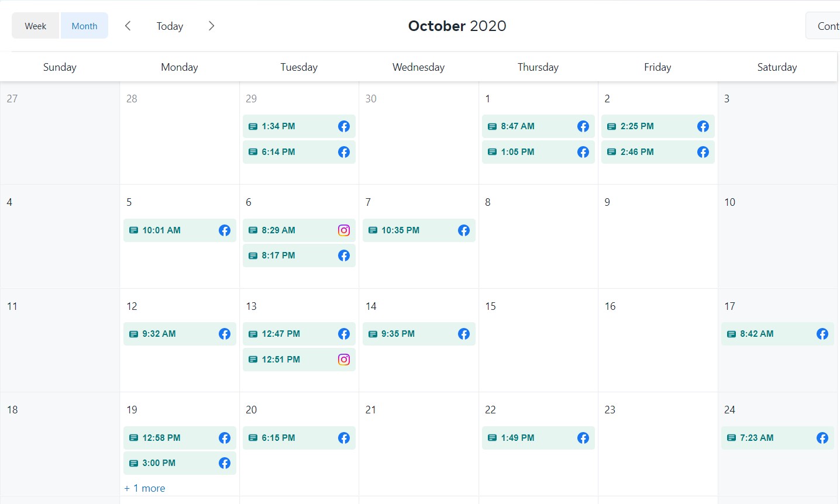
Task: Select the Month view tab
Action: click(x=84, y=26)
